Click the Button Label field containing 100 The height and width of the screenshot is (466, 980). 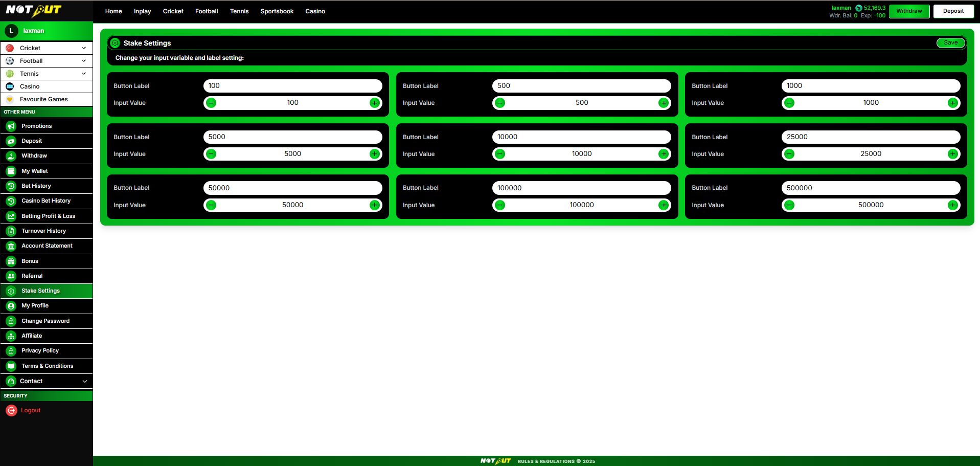(x=293, y=86)
